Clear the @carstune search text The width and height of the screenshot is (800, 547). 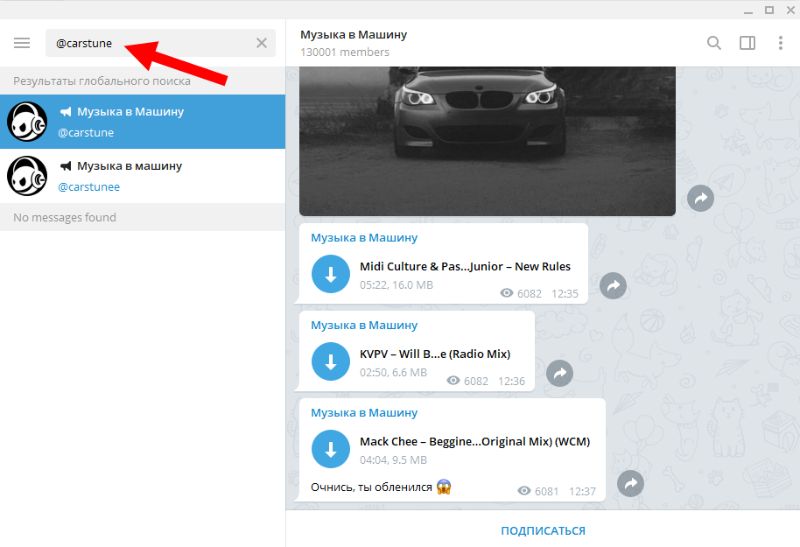point(261,43)
